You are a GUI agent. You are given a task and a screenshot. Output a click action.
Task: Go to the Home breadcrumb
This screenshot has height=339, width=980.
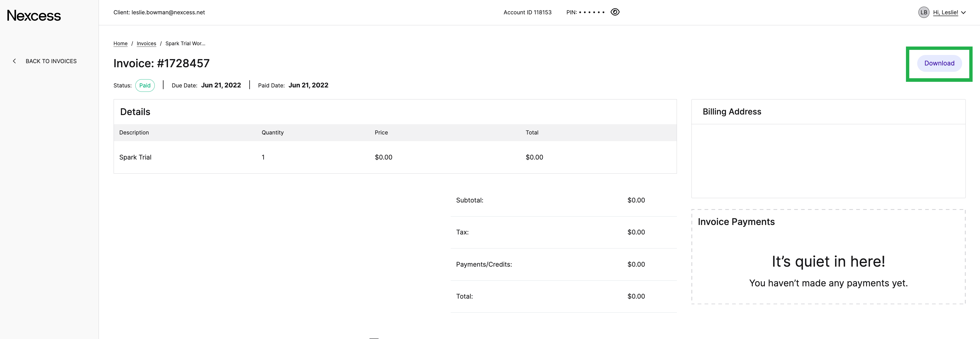120,43
